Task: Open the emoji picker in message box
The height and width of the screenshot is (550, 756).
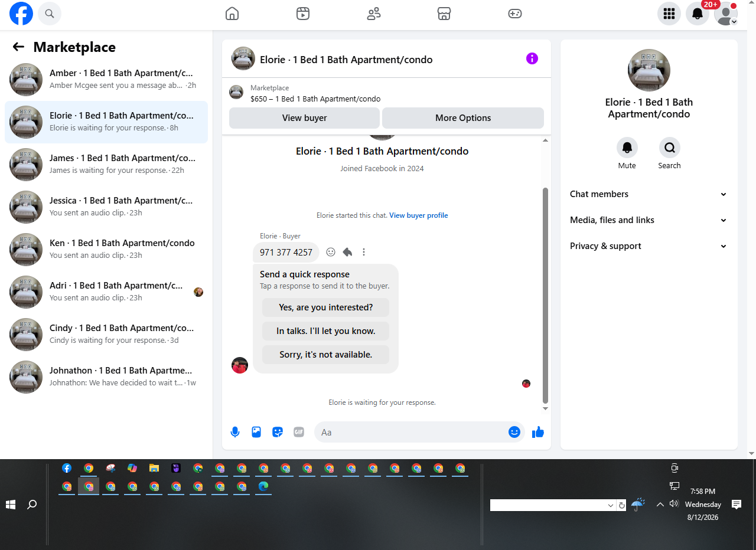Action: [514, 432]
